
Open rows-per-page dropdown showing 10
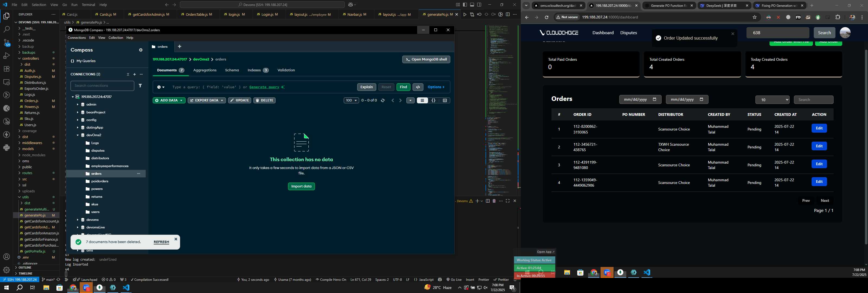pyautogui.click(x=772, y=100)
